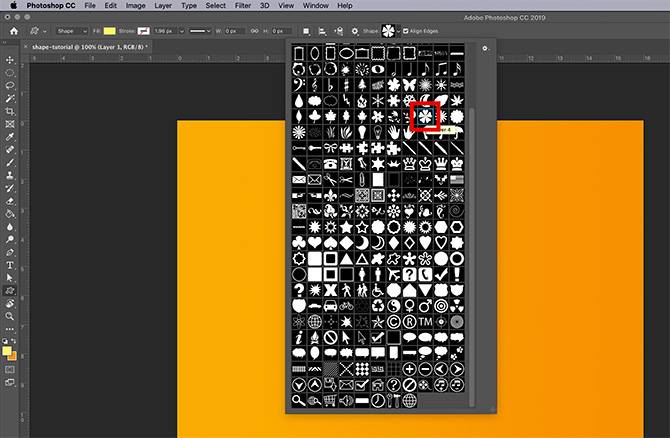Viewport: 670px width, 438px height.
Task: Open the tool preset picker arrow
Action: (x=44, y=31)
